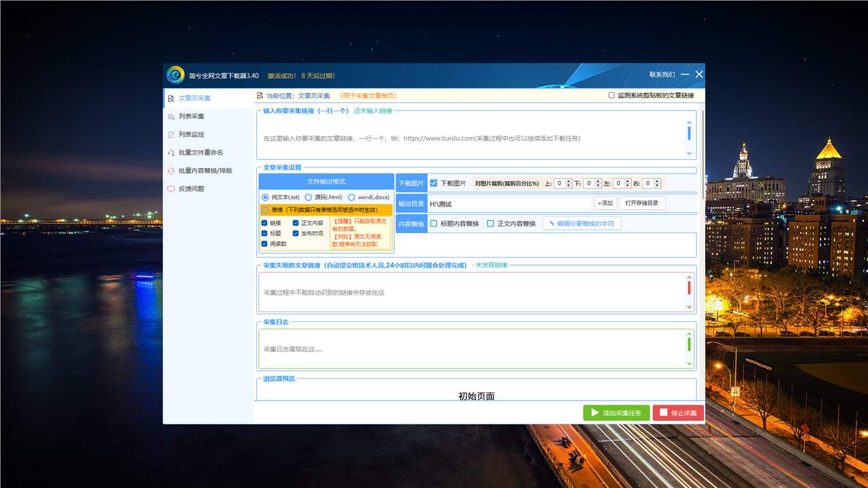Click the 批量文件重命名 sidebar icon
This screenshot has height=488, width=868.
click(171, 152)
